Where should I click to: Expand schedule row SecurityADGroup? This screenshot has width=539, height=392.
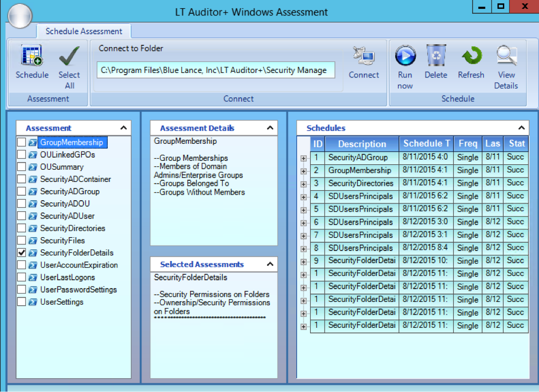pos(303,158)
